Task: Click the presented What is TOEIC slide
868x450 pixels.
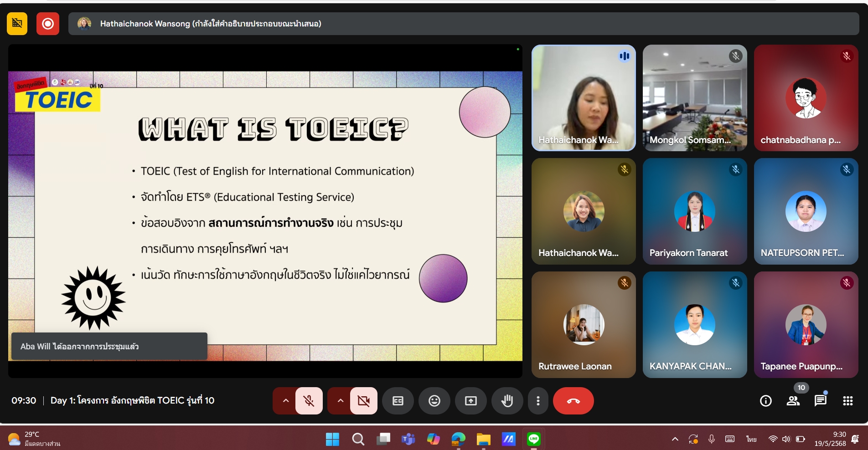Action: tap(265, 216)
